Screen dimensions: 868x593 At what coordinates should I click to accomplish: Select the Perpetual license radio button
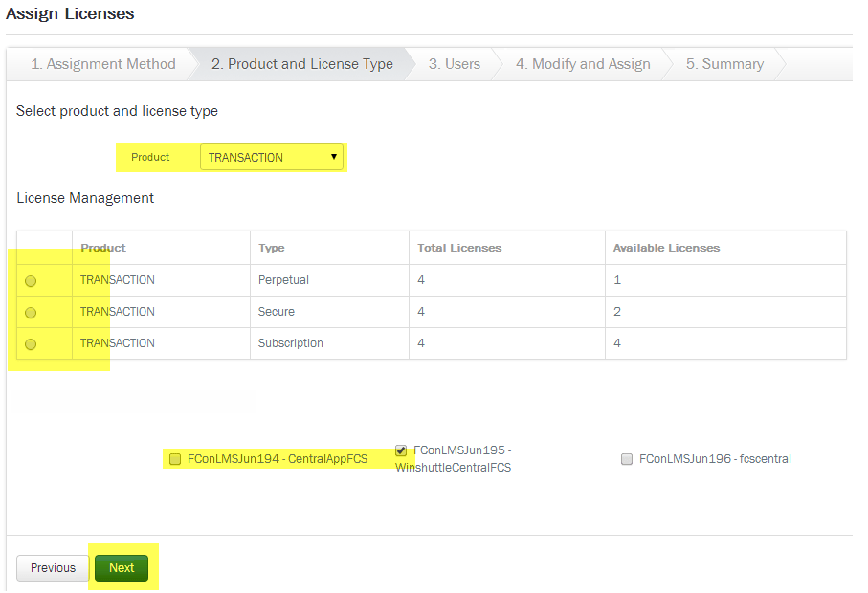pyautogui.click(x=30, y=280)
